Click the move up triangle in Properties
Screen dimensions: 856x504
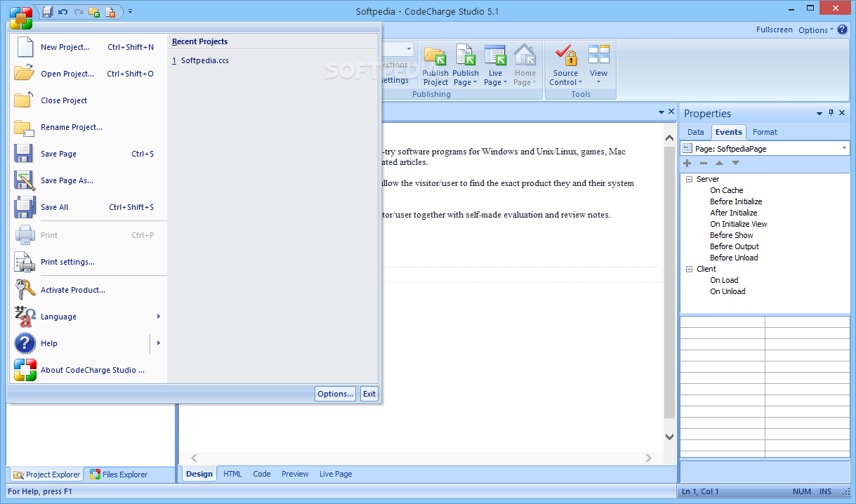(719, 163)
